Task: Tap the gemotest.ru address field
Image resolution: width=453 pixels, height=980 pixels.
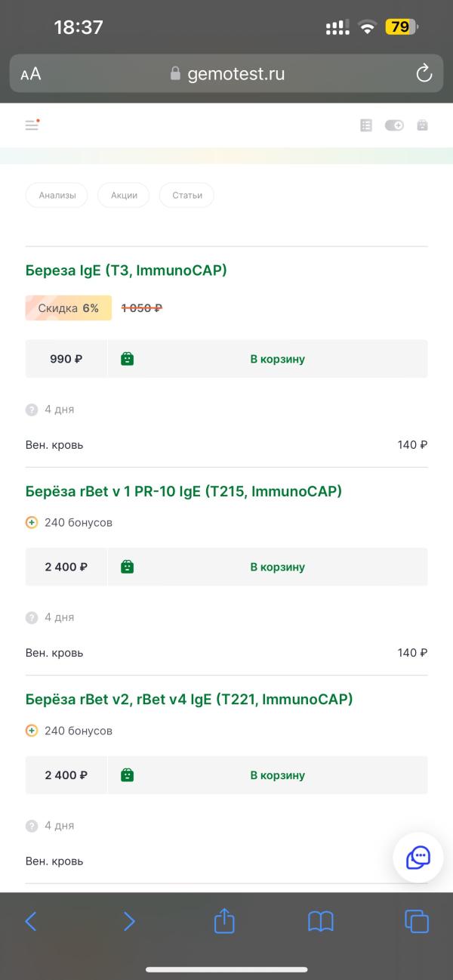Action: pos(226,73)
